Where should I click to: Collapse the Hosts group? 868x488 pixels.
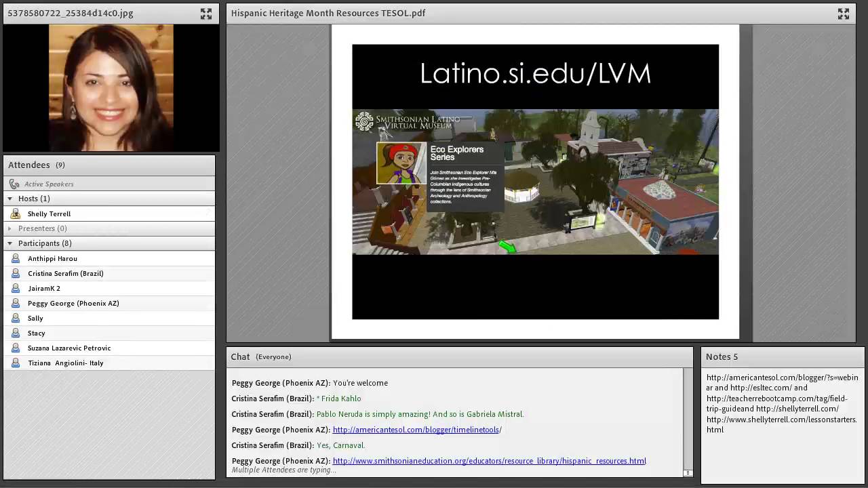pyautogui.click(x=9, y=199)
